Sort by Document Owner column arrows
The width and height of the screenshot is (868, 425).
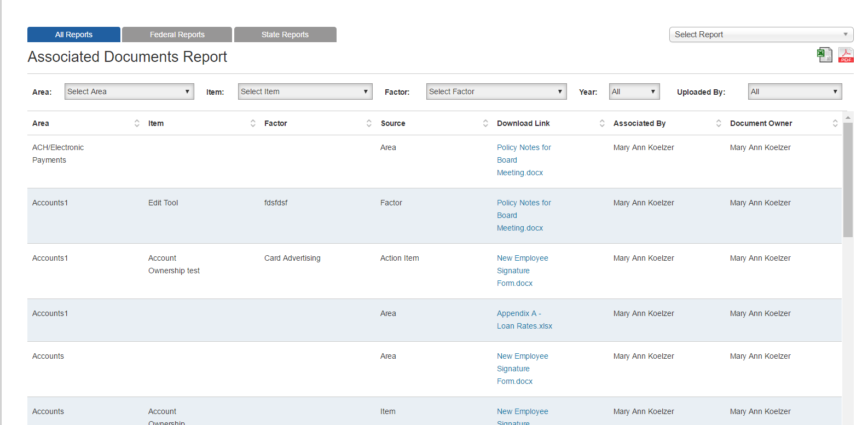coord(835,123)
